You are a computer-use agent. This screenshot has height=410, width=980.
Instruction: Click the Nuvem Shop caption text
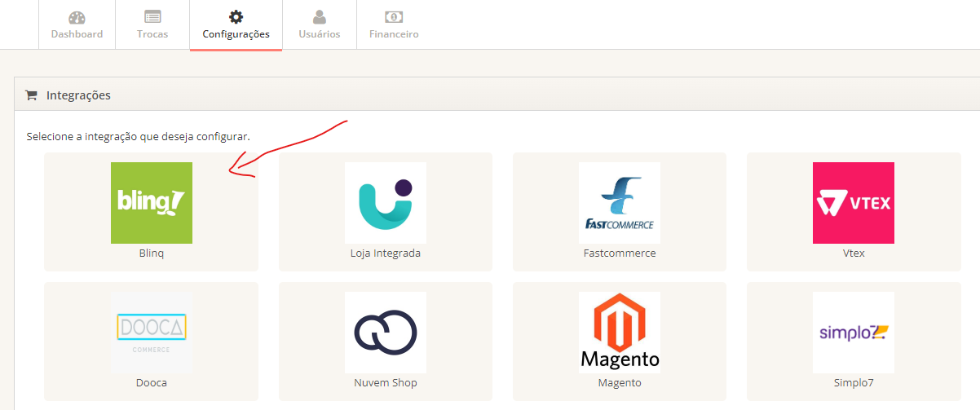[386, 383]
